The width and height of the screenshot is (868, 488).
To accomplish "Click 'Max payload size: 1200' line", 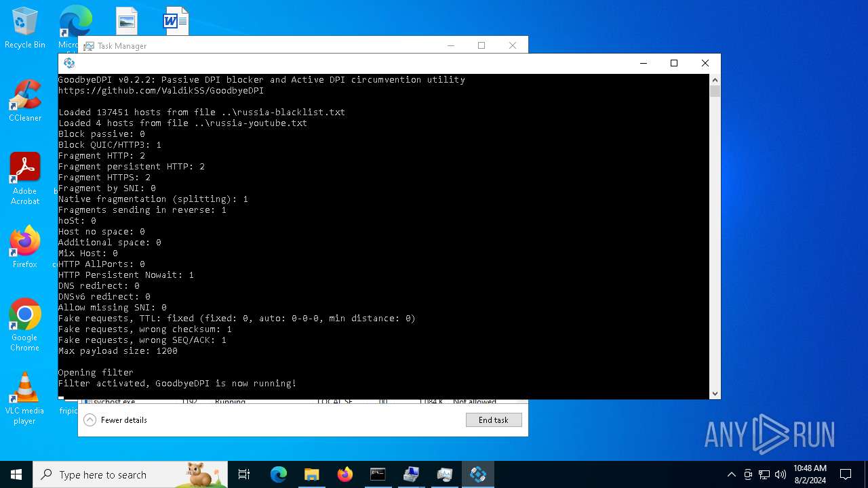I will tap(118, 350).
